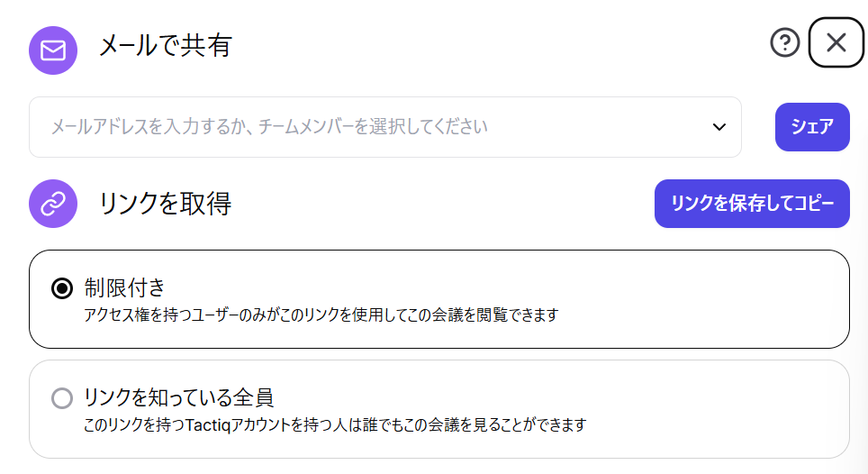The image size is (868, 474).
Task: Click the メールアドレスを入力するか placeholder text
Action: [x=269, y=127]
